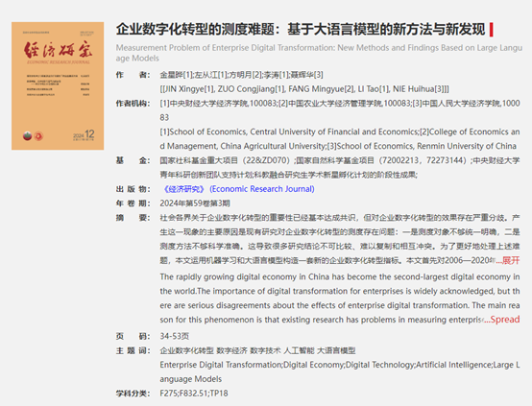Image resolution: width=532 pixels, height=406 pixels.
Task: Click English keyword Artificial Intelligence
Action: [453, 365]
